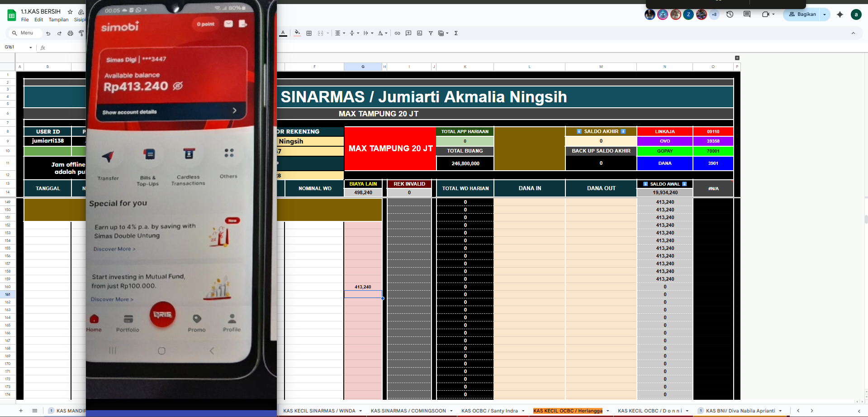Select the paint format icon

81,33
